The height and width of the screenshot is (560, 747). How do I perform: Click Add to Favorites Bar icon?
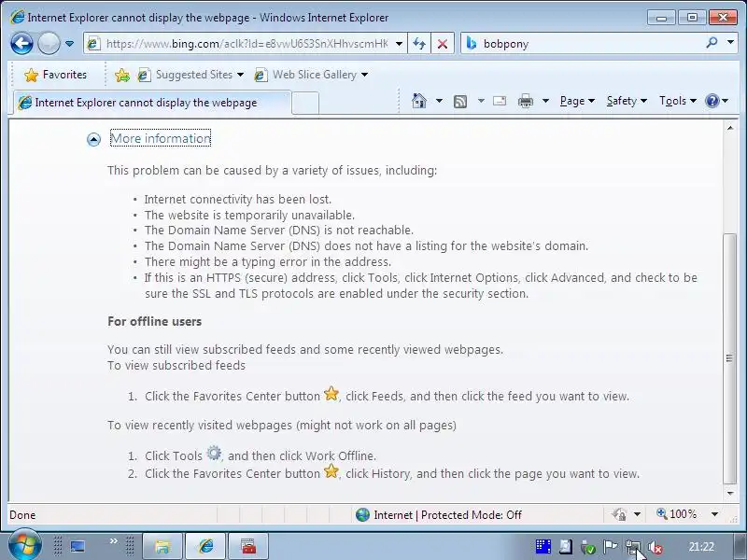122,75
